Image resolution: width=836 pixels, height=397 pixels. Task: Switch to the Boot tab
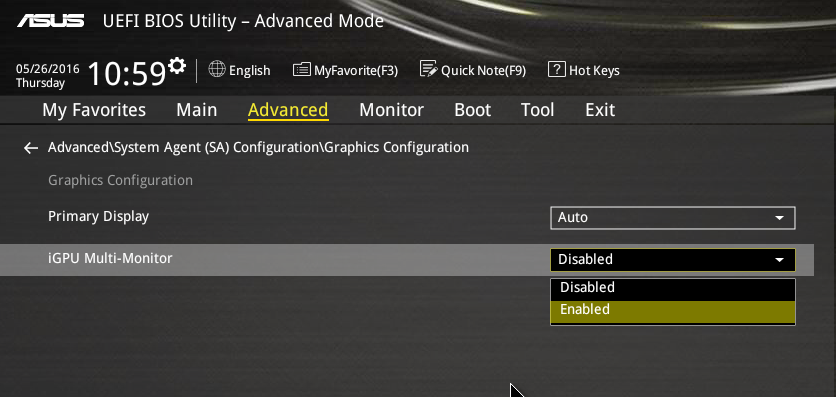(472, 110)
